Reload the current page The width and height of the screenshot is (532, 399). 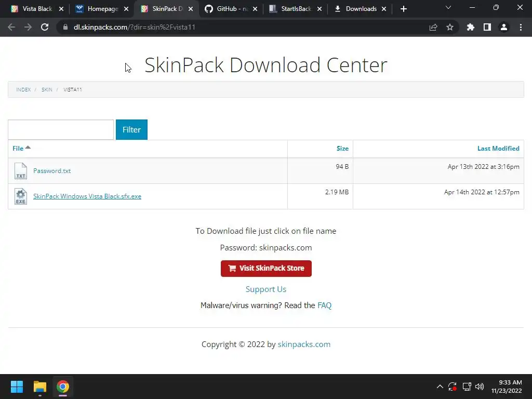45,27
